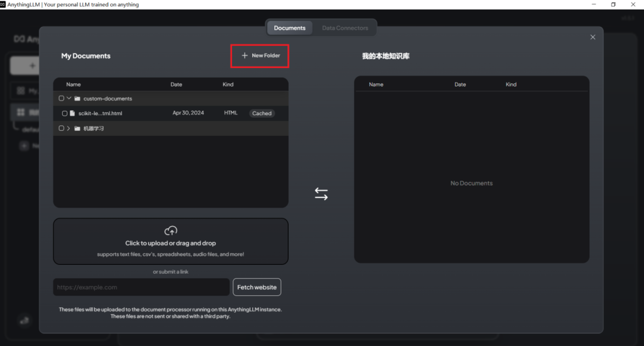Select the custom-documents folder icon
Viewport: 644px width, 346px height.
[x=77, y=98]
